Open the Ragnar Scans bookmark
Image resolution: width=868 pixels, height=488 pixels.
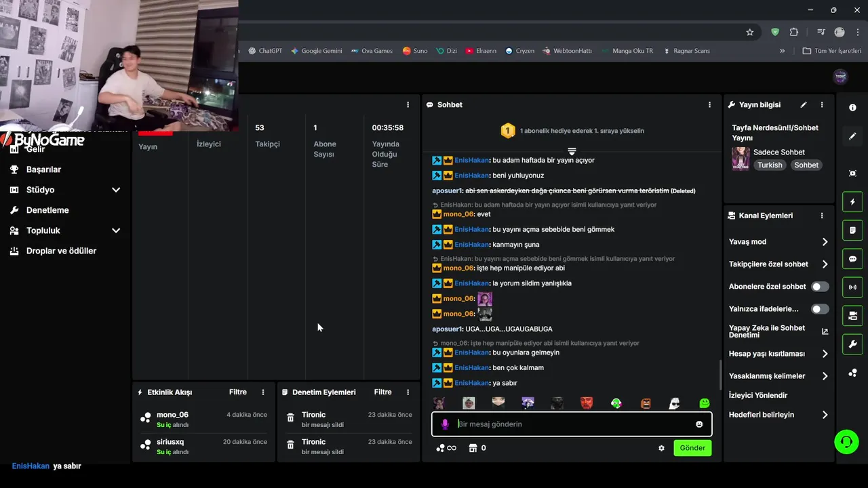686,51
